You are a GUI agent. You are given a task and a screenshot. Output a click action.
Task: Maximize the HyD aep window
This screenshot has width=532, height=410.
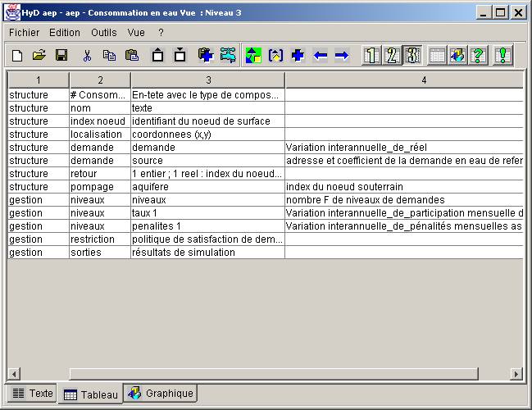(501, 13)
